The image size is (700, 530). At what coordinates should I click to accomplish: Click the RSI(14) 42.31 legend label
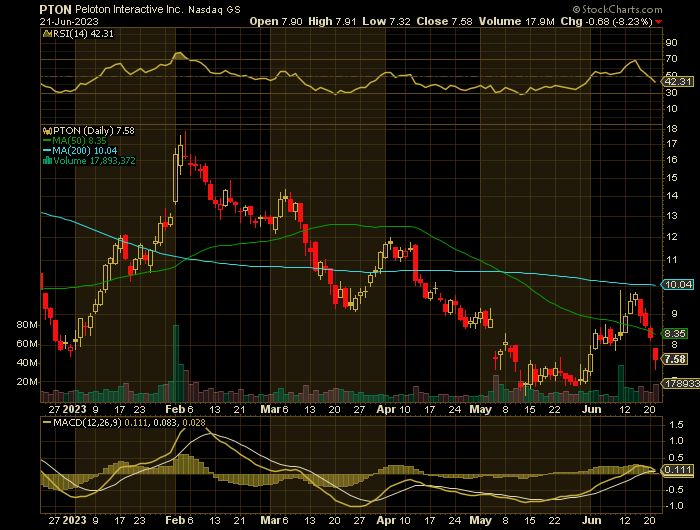coord(83,34)
